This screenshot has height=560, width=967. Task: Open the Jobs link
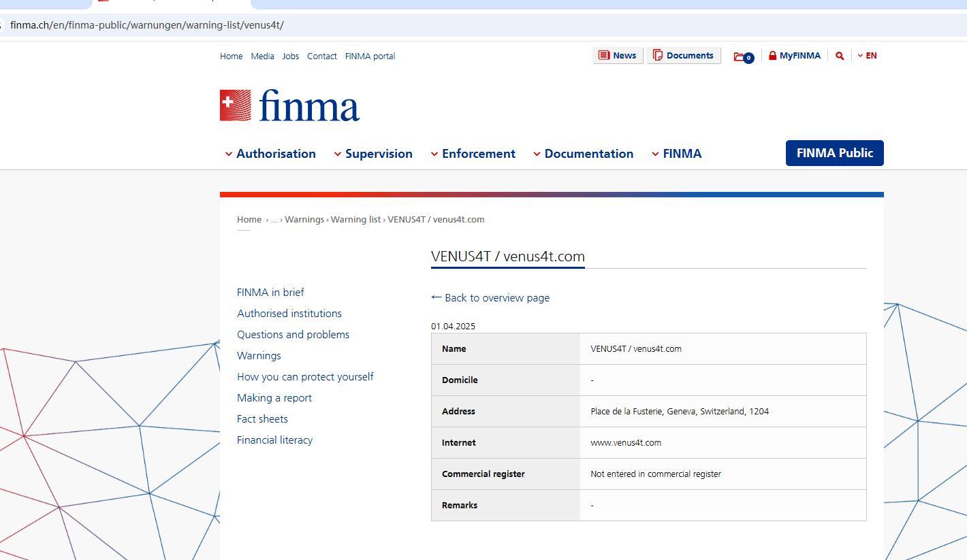[291, 56]
